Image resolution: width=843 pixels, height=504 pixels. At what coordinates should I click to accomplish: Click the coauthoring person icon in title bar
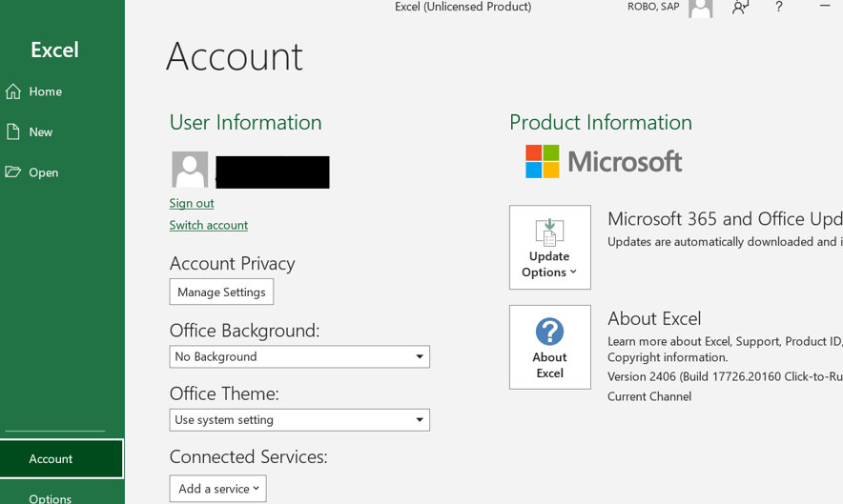click(x=740, y=7)
